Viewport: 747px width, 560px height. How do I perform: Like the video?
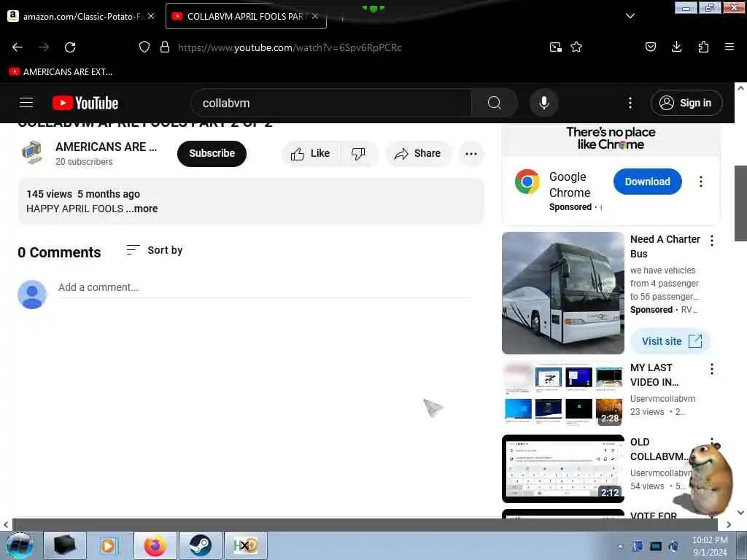click(x=311, y=153)
